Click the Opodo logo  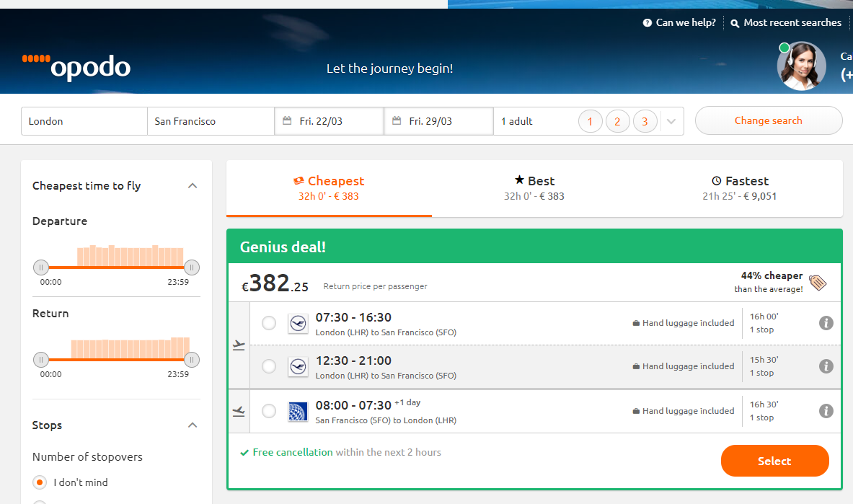(76, 66)
